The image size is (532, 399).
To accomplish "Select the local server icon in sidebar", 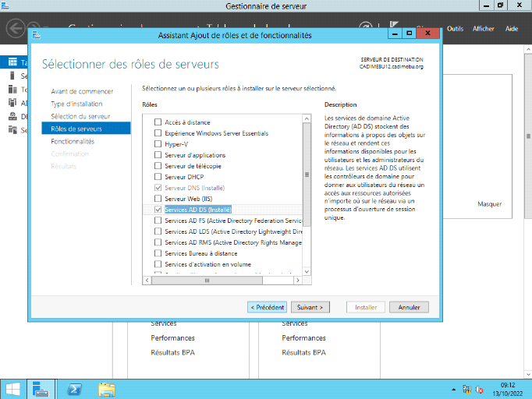I will pos(12,76).
